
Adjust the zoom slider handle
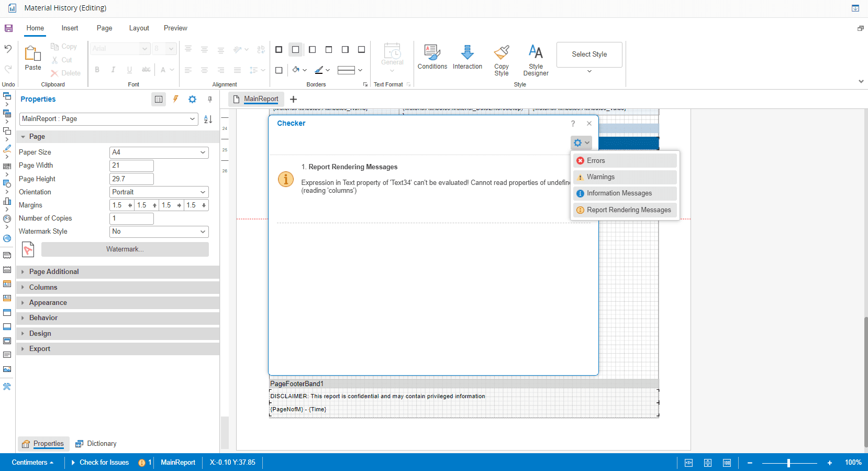[x=788, y=463]
